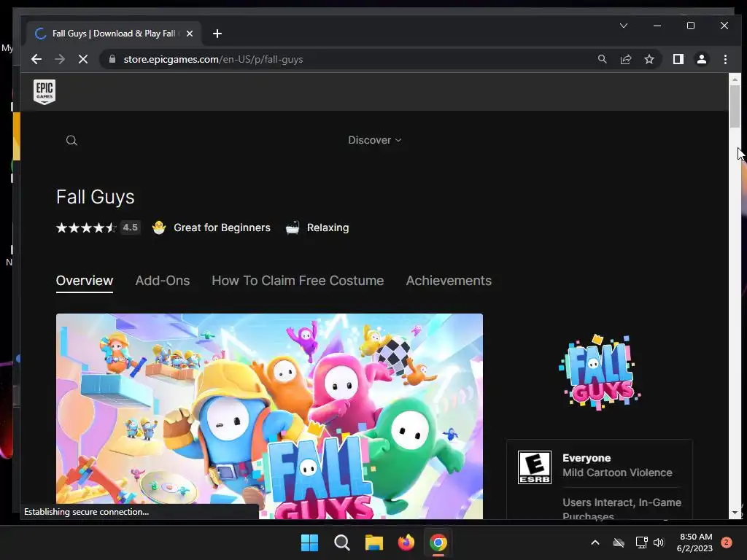This screenshot has height=560, width=747.
Task: Click the Mild Cartoon Violence text
Action: coord(617,472)
